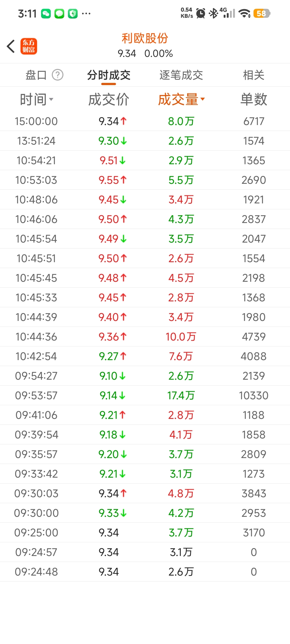Screen dimensions: 290x644
Task: Tap the battery indicator showing 58
Action: coord(262,13)
